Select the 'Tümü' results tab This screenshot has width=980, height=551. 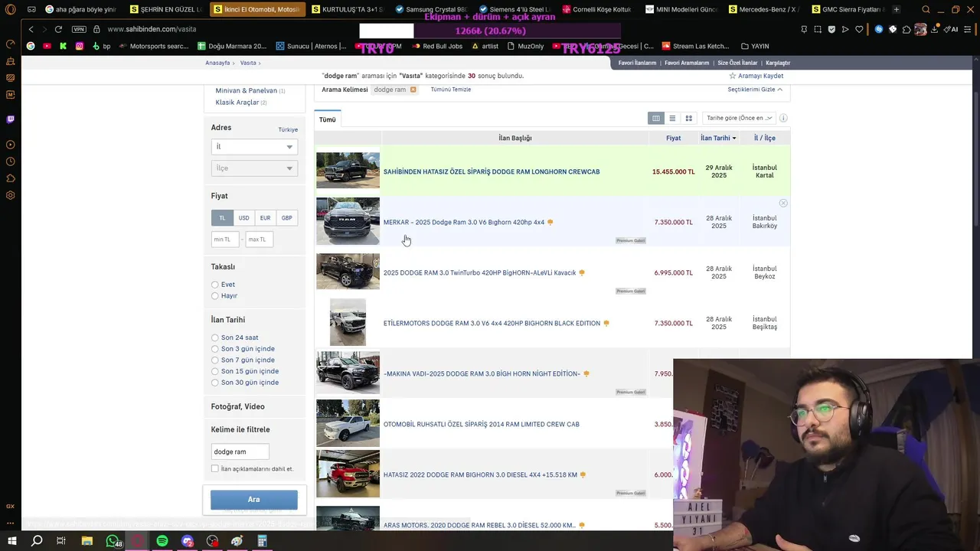(x=328, y=119)
